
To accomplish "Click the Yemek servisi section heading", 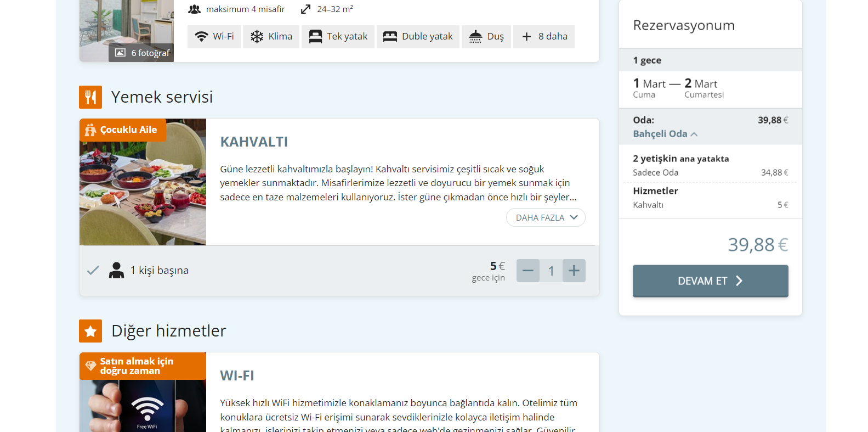I will tap(162, 97).
